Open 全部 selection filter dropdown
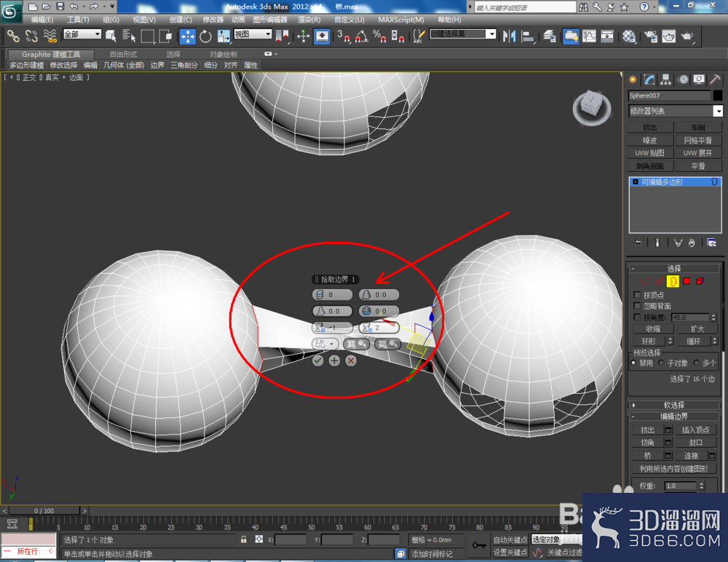The height and width of the screenshot is (562, 728). point(82,34)
